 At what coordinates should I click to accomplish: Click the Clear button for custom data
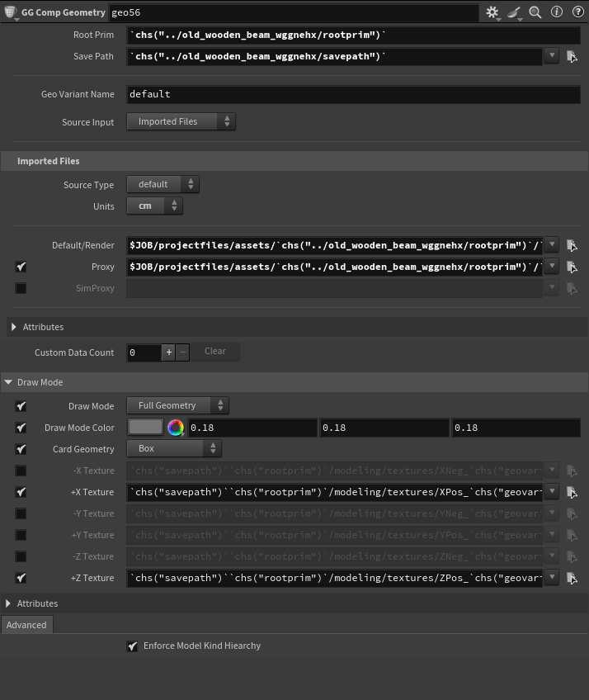[x=214, y=352]
